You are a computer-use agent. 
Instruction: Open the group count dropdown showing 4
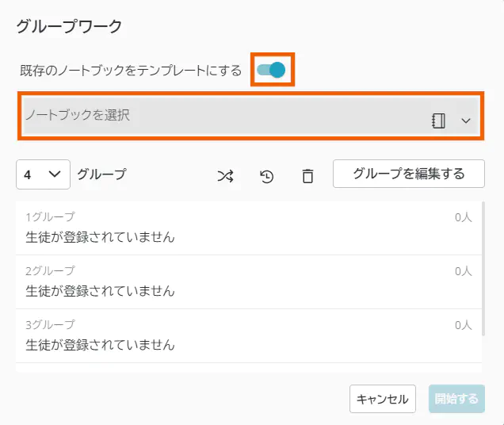point(43,174)
